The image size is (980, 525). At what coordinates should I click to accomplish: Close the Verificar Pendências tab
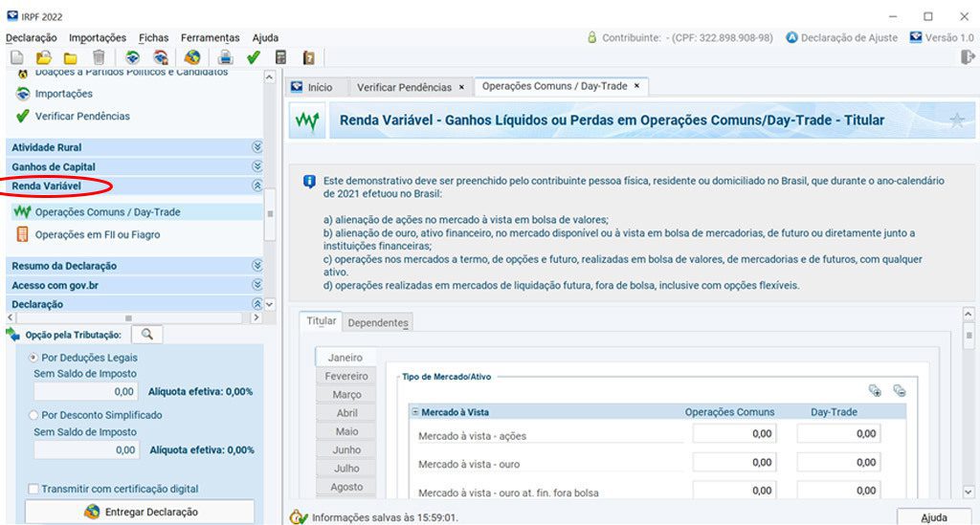[x=462, y=87]
